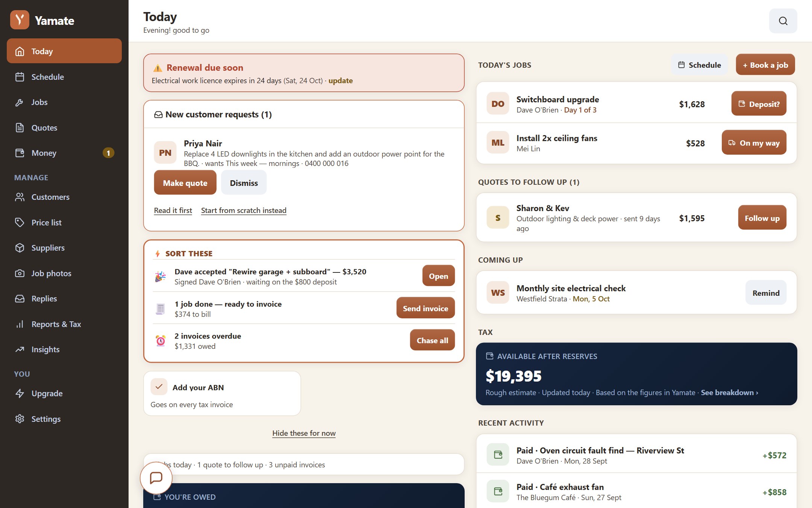Image resolution: width=812 pixels, height=508 pixels.
Task: Click Hide these for now
Action: pos(304,433)
